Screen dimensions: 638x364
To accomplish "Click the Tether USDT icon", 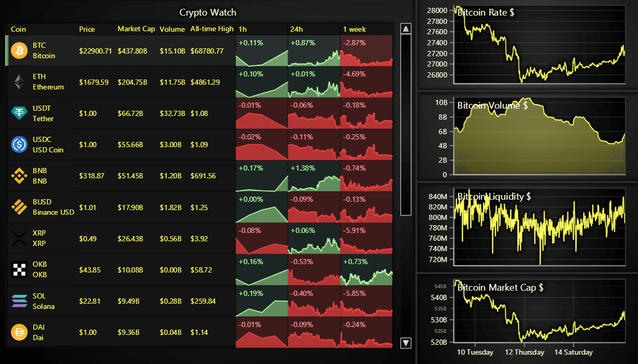I will coord(19,113).
